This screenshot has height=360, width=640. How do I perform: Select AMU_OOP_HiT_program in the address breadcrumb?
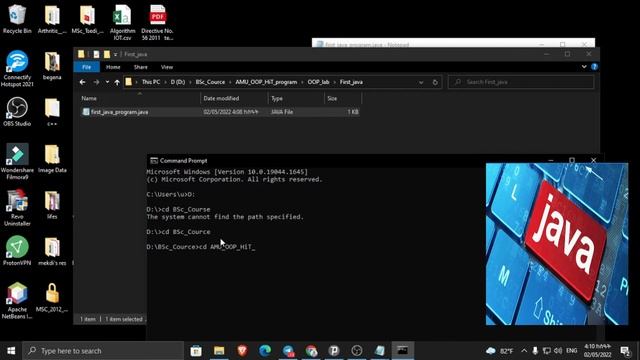click(x=266, y=82)
